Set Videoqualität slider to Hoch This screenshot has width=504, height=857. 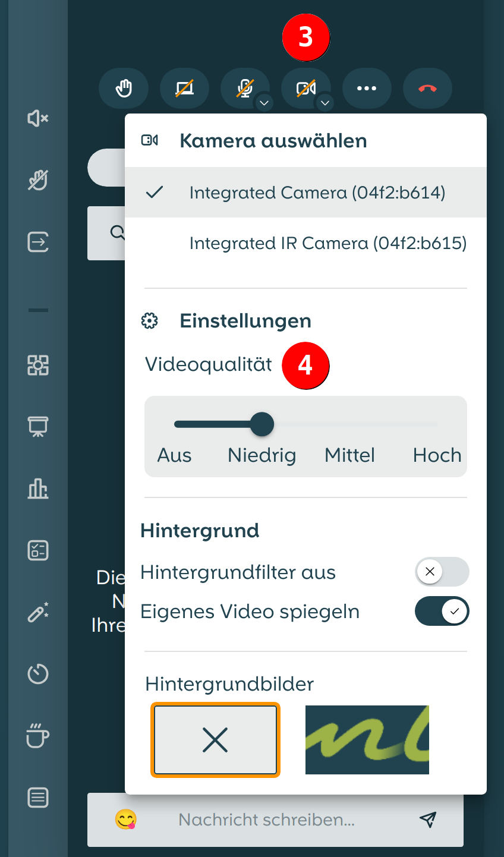(x=437, y=424)
